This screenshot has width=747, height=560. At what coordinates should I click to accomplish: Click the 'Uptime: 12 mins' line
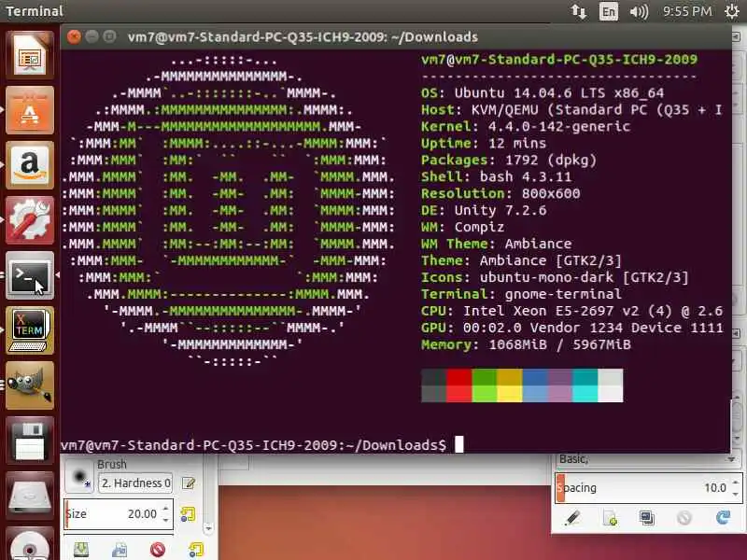tap(484, 143)
